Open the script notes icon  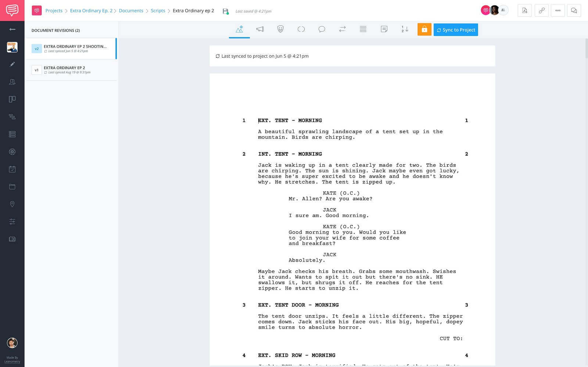coord(384,29)
